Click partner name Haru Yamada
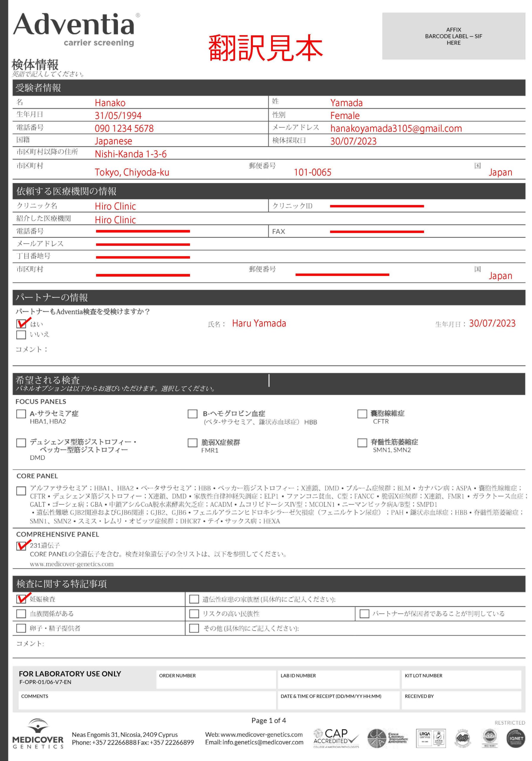This screenshot has width=532, height=761. coord(259,323)
